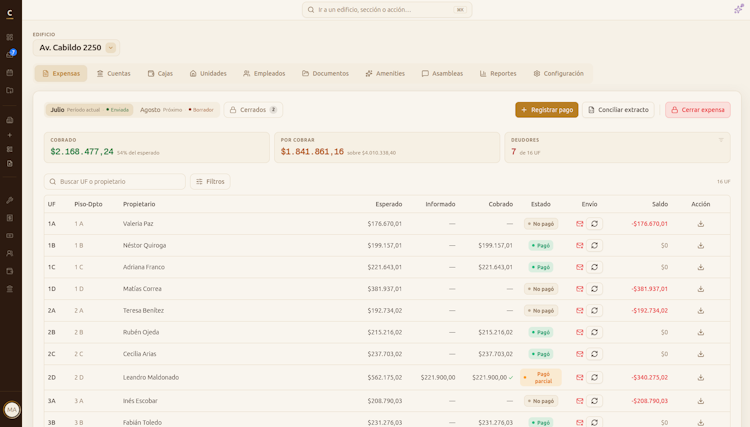The height and width of the screenshot is (427, 750).
Task: Click the Buscar UF o propietario field
Action: coord(115,182)
